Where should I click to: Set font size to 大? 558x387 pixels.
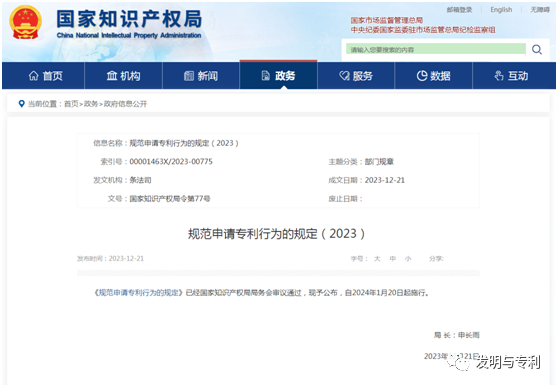[377, 259]
